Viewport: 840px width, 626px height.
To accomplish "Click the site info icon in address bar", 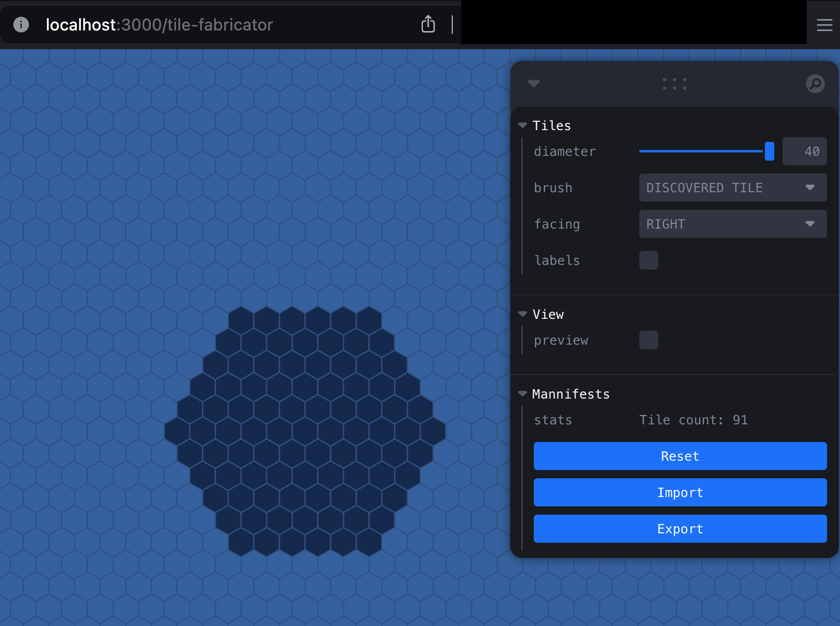I will tap(21, 25).
